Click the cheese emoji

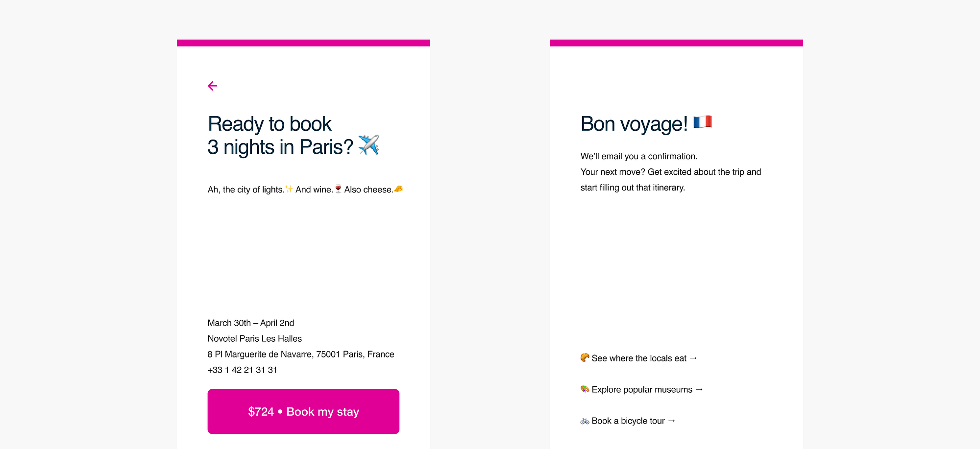point(398,189)
